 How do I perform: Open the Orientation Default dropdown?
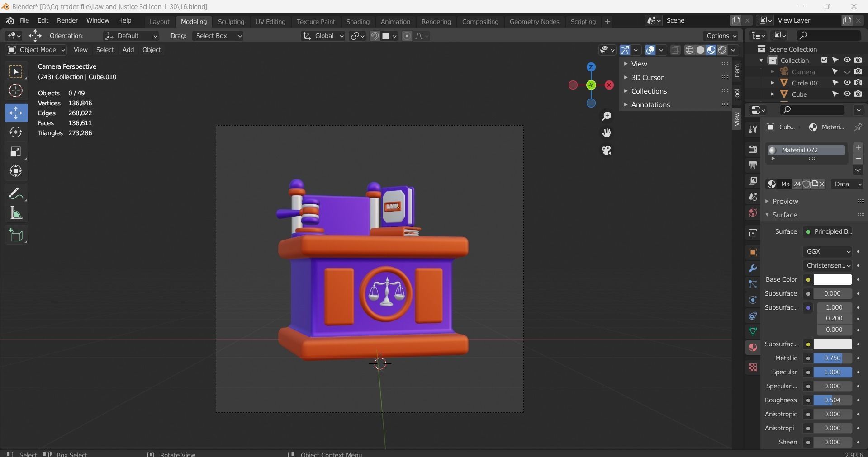pyautogui.click(x=130, y=36)
